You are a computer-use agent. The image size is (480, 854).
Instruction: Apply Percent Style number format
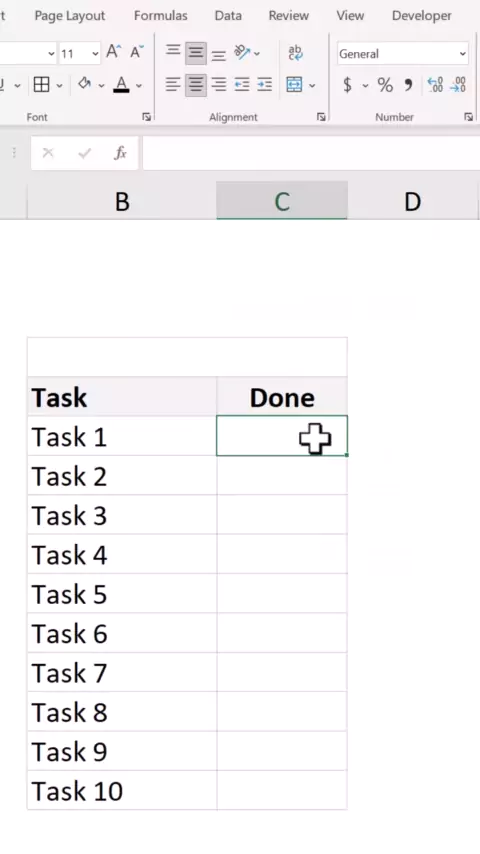pyautogui.click(x=385, y=85)
